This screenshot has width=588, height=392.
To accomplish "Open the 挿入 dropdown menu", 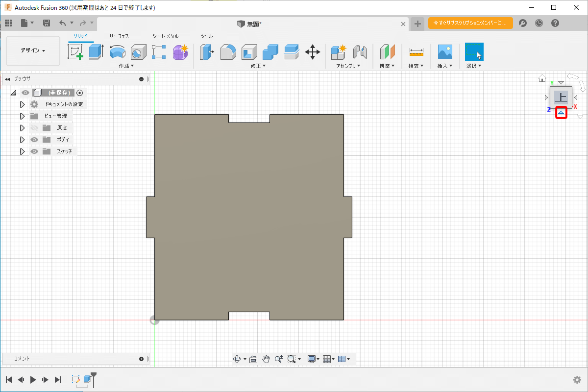I will (445, 66).
